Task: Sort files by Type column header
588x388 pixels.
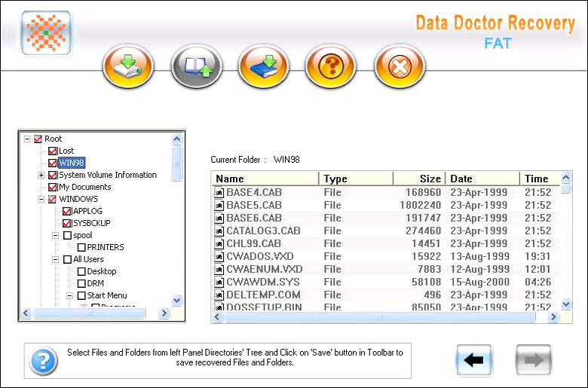Action: [x=356, y=179]
